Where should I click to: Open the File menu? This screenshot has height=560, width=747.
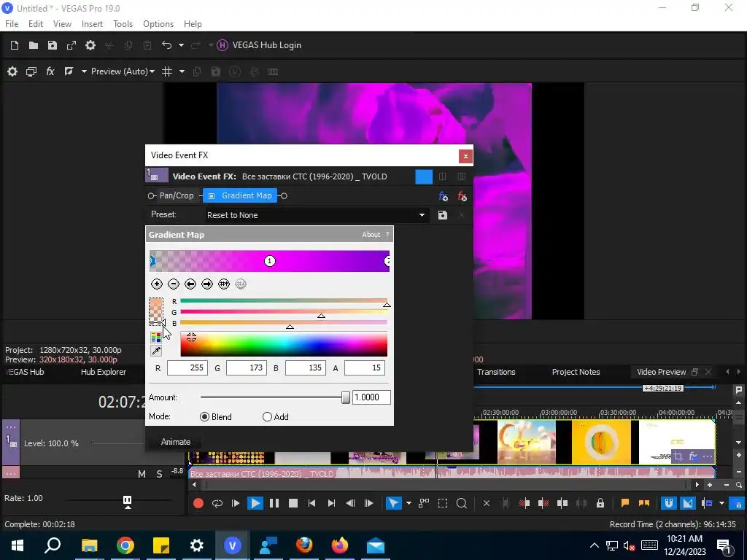coord(12,24)
